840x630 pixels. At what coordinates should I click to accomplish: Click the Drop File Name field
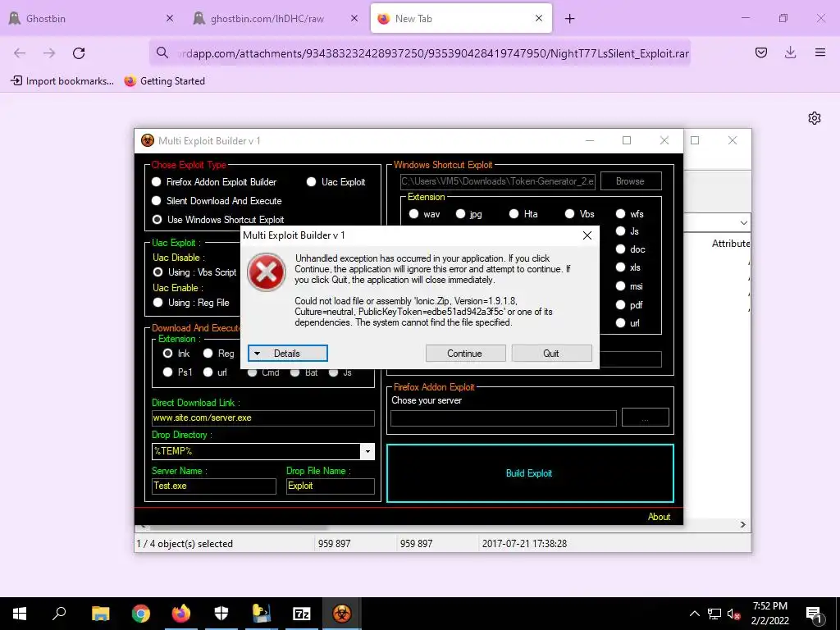coord(330,486)
